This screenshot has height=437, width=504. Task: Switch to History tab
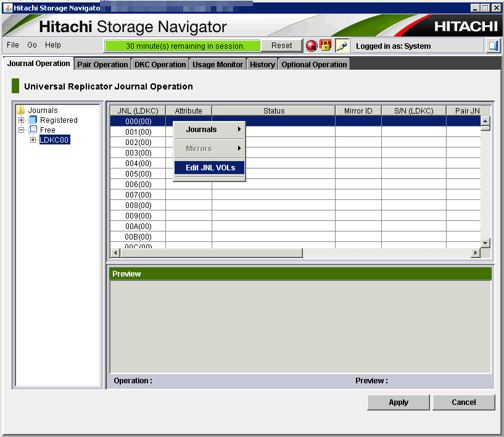pyautogui.click(x=262, y=64)
